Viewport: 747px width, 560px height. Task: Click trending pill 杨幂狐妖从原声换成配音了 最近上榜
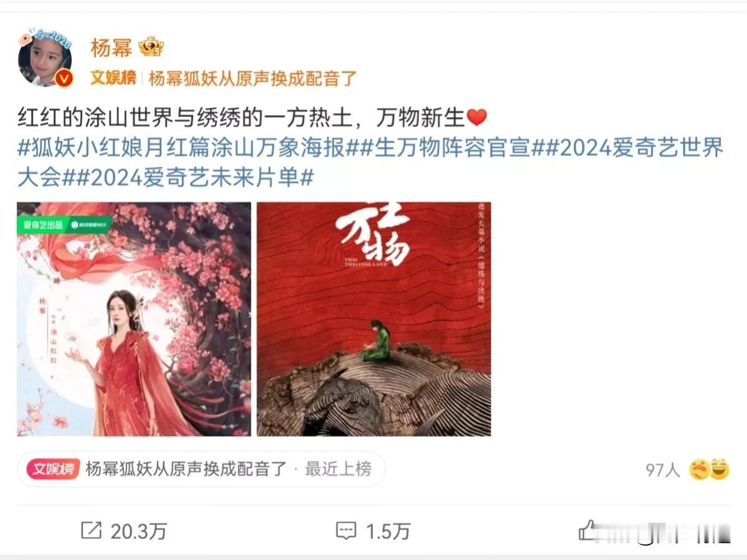point(202,469)
